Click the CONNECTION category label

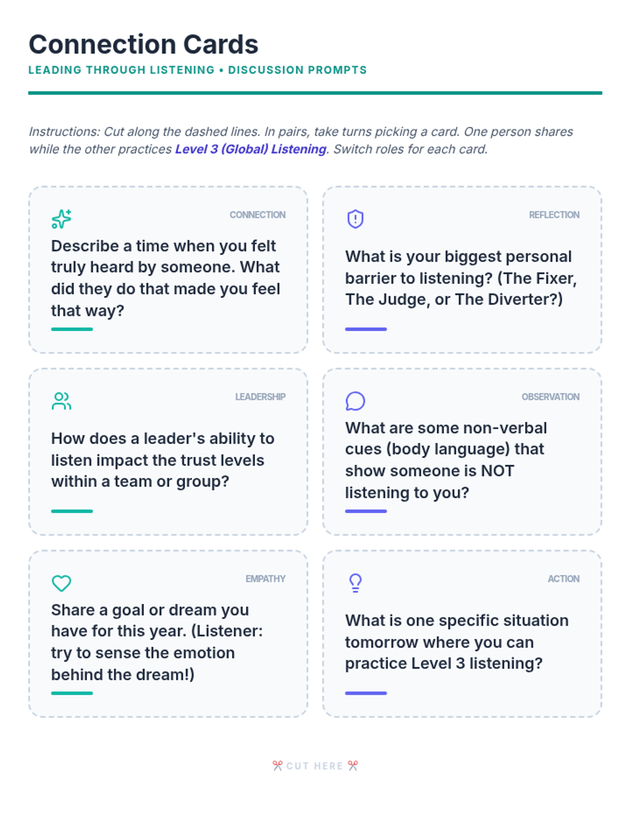257,215
